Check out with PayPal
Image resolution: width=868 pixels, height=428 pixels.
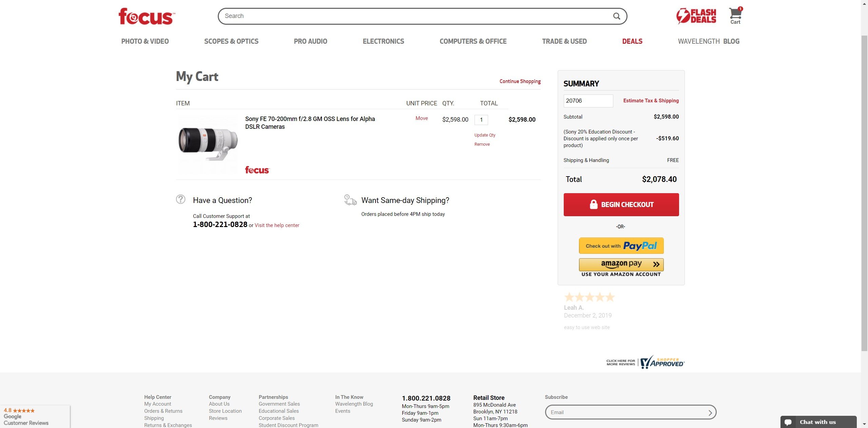coord(621,246)
